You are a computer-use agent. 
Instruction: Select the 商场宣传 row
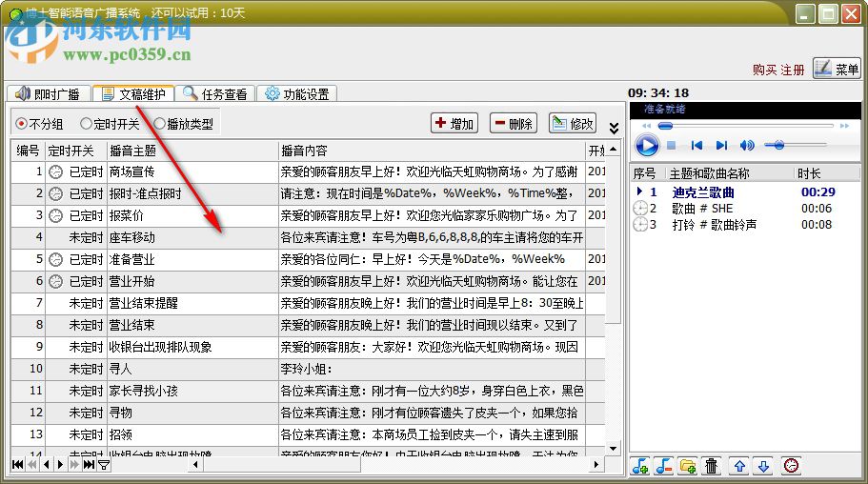308,172
